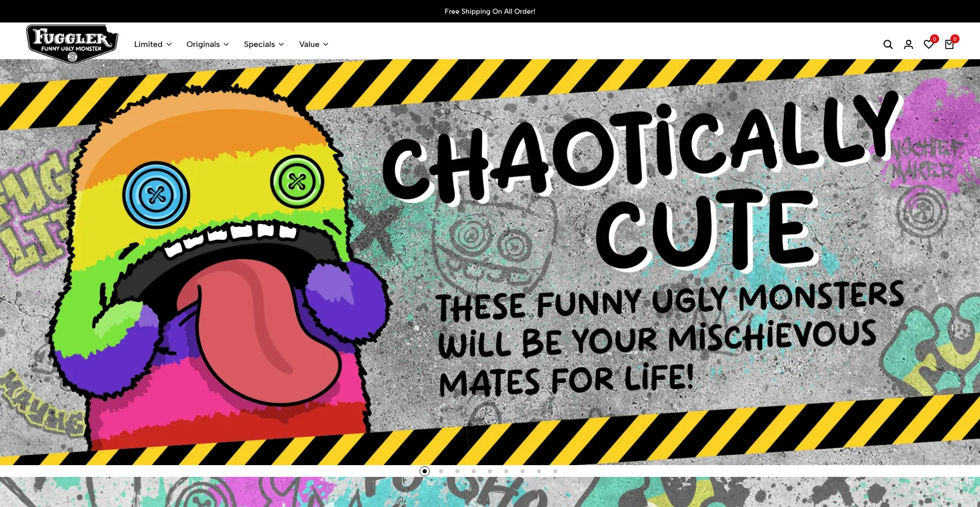The image size is (980, 507).
Task: Expand the Limited dropdown menu
Action: pyautogui.click(x=153, y=44)
